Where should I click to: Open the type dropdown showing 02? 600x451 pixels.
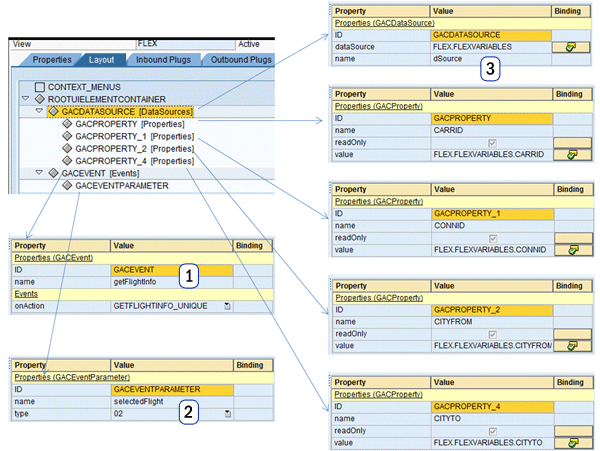tap(227, 412)
